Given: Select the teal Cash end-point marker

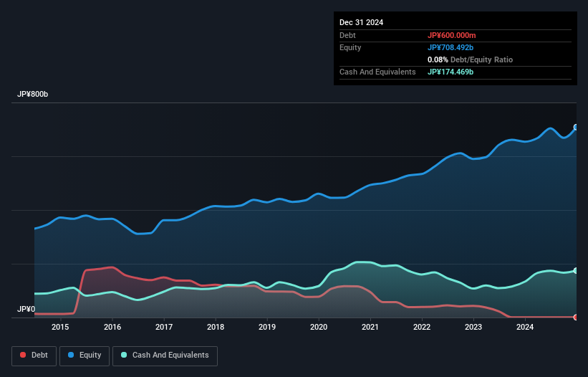Looking at the screenshot, I should (x=576, y=270).
